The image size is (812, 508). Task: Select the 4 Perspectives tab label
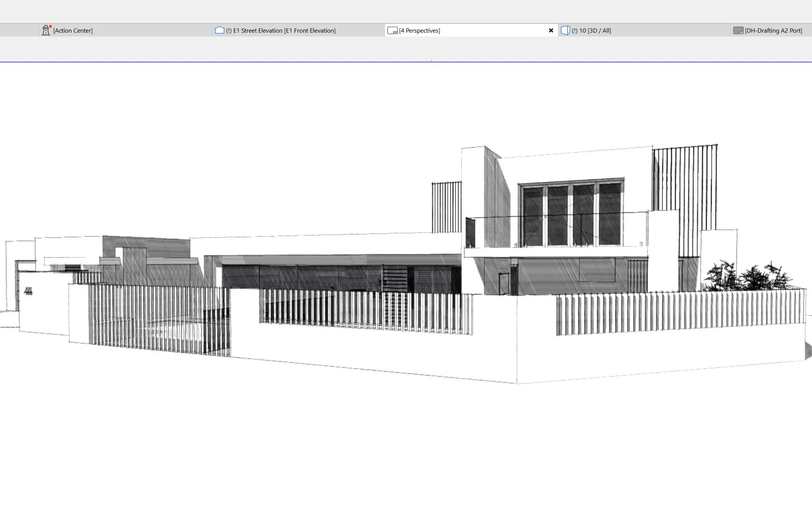pos(420,30)
